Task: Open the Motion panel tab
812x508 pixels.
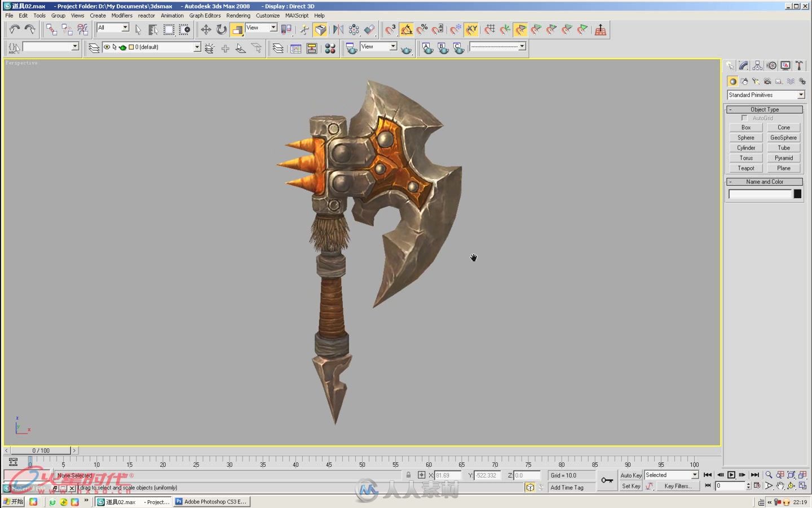Action: 771,65
